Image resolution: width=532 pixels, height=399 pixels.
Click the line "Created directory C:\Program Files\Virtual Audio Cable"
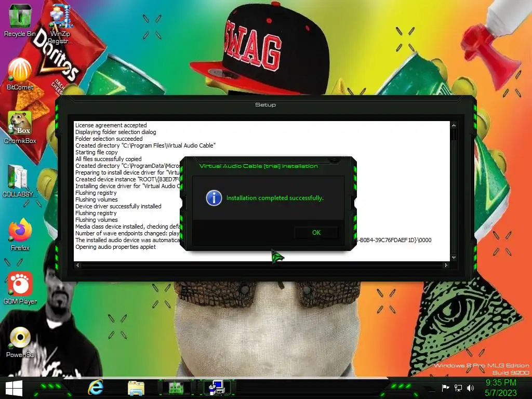tap(145, 145)
